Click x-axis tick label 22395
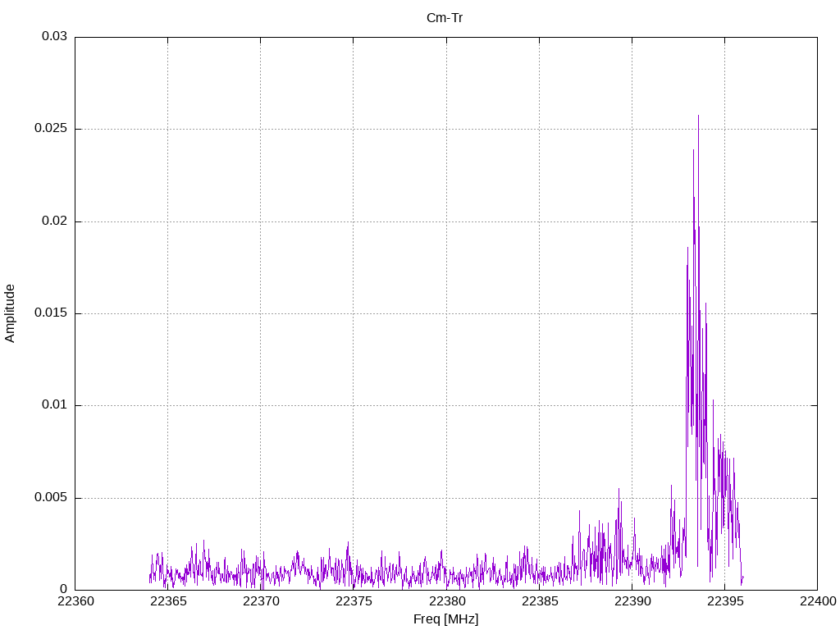The height and width of the screenshot is (630, 840). (x=725, y=601)
